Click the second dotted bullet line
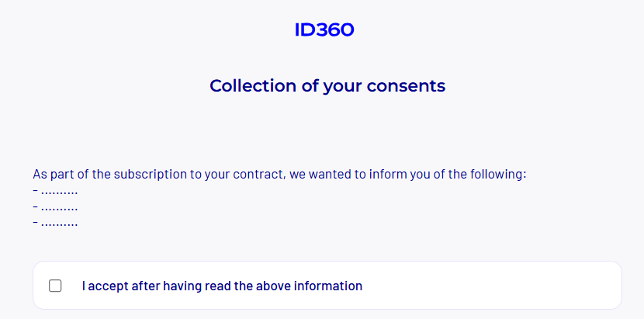 [56, 207]
